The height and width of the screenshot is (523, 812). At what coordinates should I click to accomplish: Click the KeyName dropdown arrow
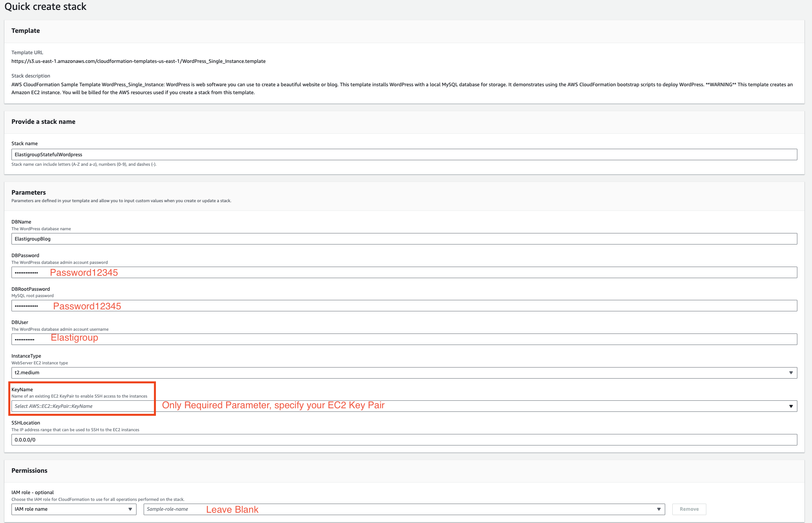pos(791,406)
